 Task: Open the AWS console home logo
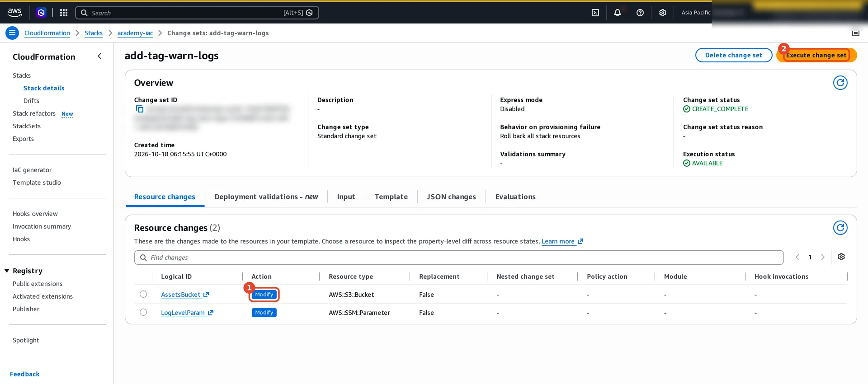pyautogui.click(x=14, y=13)
